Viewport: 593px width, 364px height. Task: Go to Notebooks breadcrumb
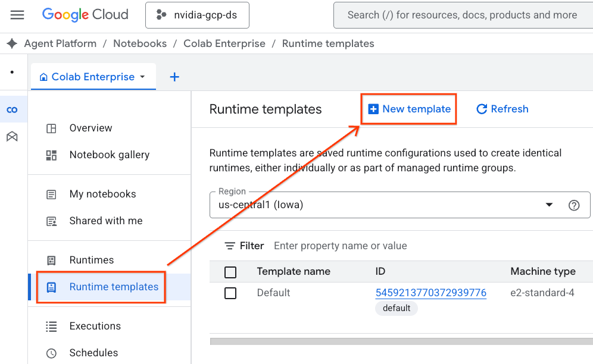140,43
